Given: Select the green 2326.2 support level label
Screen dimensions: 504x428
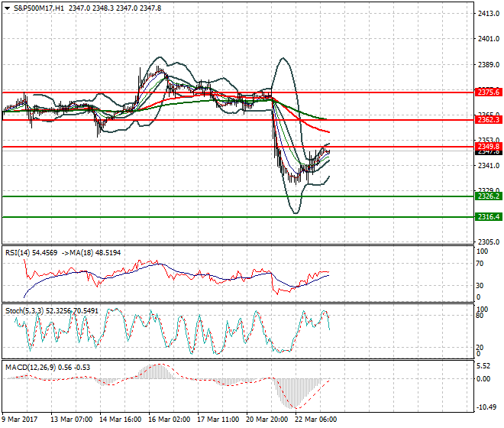Looking at the screenshot, I should point(489,196).
